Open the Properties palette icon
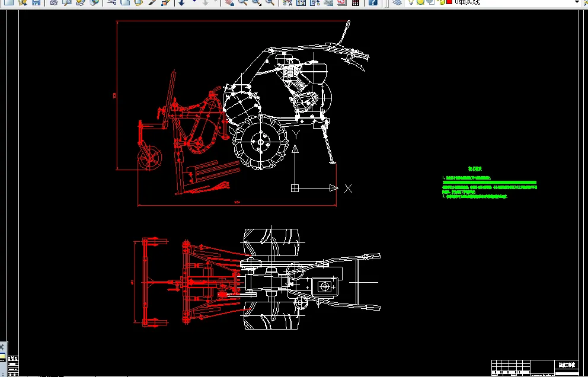Screen dimensions: 588x377 click(x=287, y=2)
